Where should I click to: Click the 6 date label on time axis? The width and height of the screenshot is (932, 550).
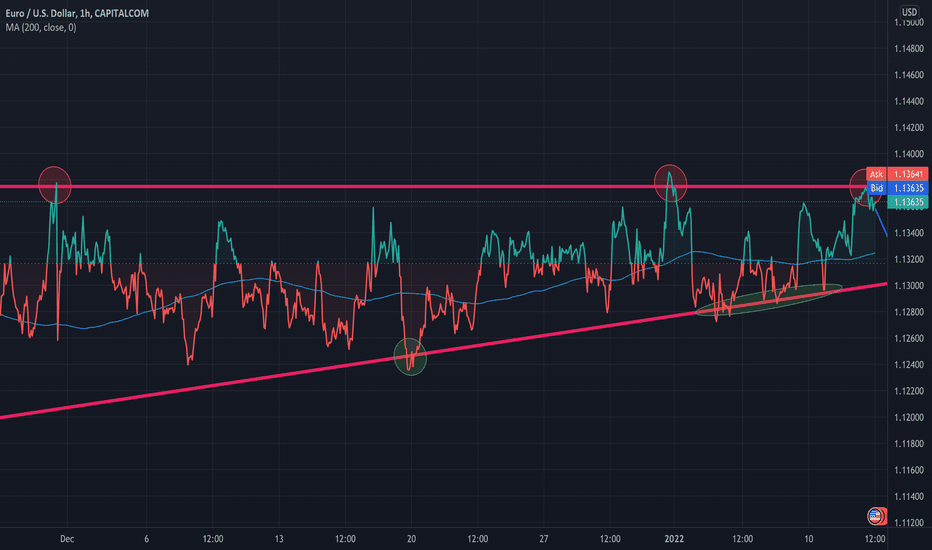point(146,539)
